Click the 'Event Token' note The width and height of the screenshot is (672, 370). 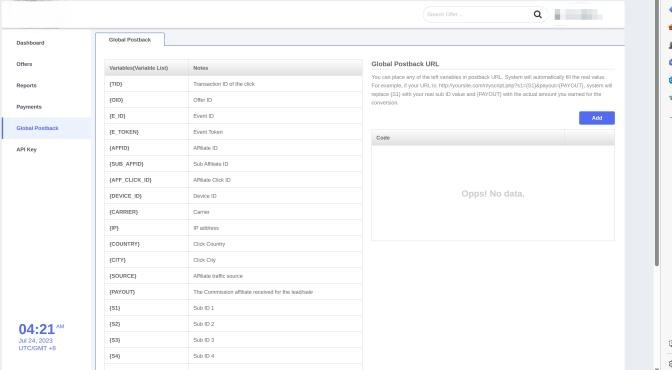tap(208, 132)
